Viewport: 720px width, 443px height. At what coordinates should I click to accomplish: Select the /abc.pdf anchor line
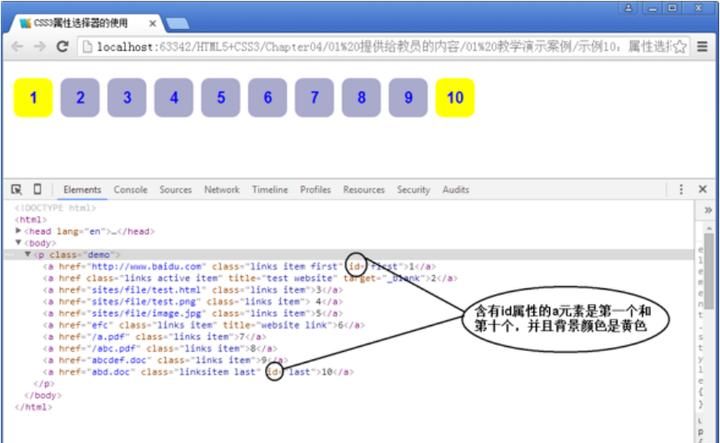coord(160,348)
